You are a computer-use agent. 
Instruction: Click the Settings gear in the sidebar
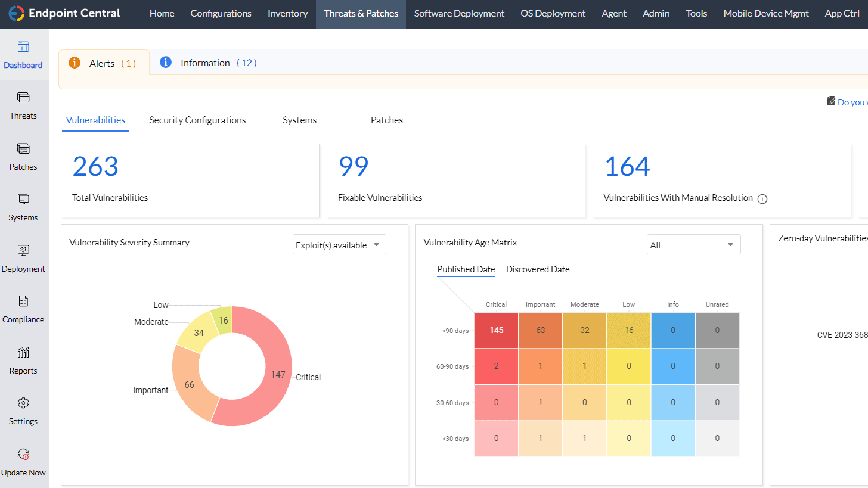pos(23,411)
